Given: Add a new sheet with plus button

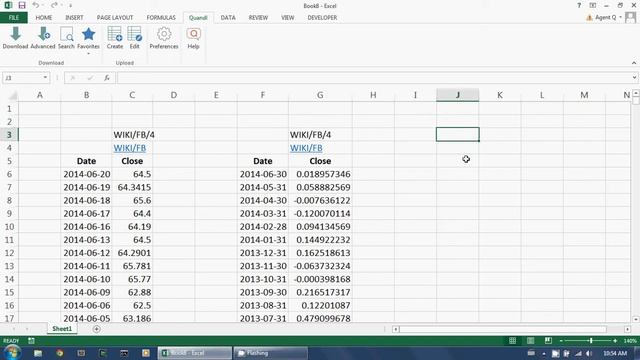Looking at the screenshot, I should [x=96, y=329].
